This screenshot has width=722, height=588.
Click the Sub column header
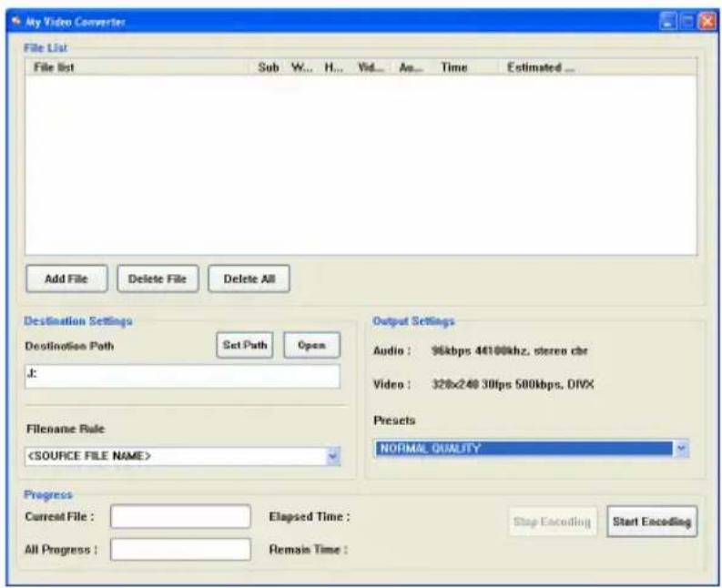[269, 67]
